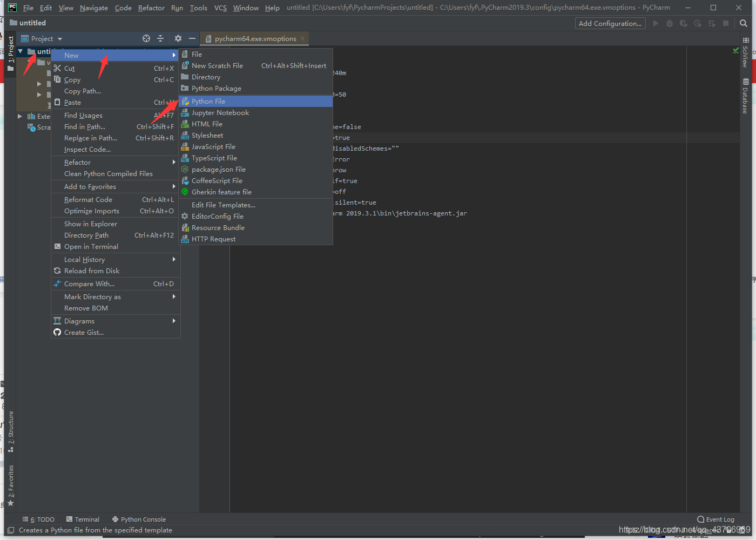This screenshot has height=540, width=756.
Task: Open the Terminal tool window
Action: point(83,519)
